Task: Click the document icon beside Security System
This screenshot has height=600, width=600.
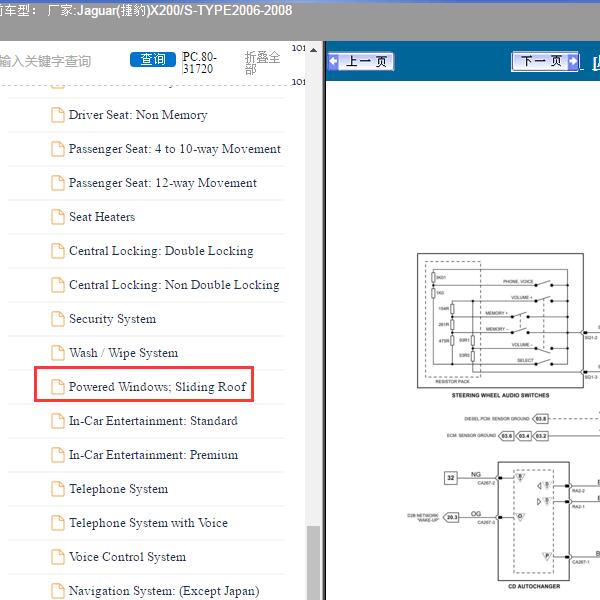Action: [58, 319]
